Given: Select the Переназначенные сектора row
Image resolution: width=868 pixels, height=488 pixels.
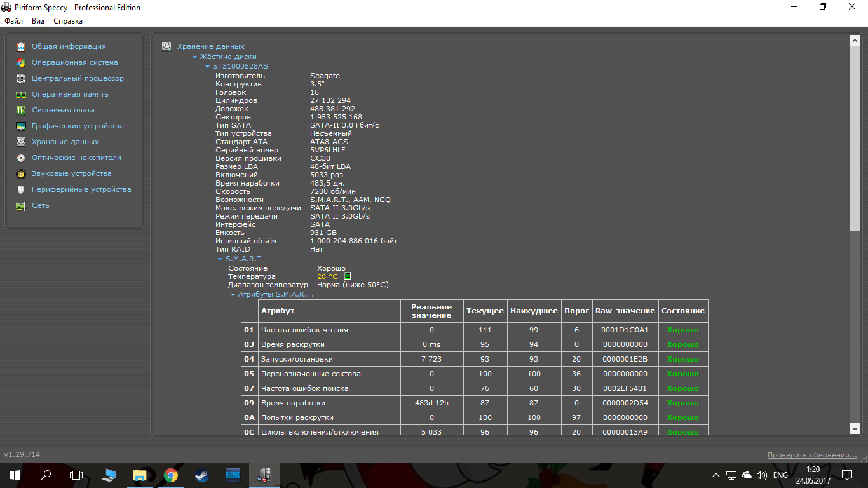Looking at the screenshot, I should 474,374.
